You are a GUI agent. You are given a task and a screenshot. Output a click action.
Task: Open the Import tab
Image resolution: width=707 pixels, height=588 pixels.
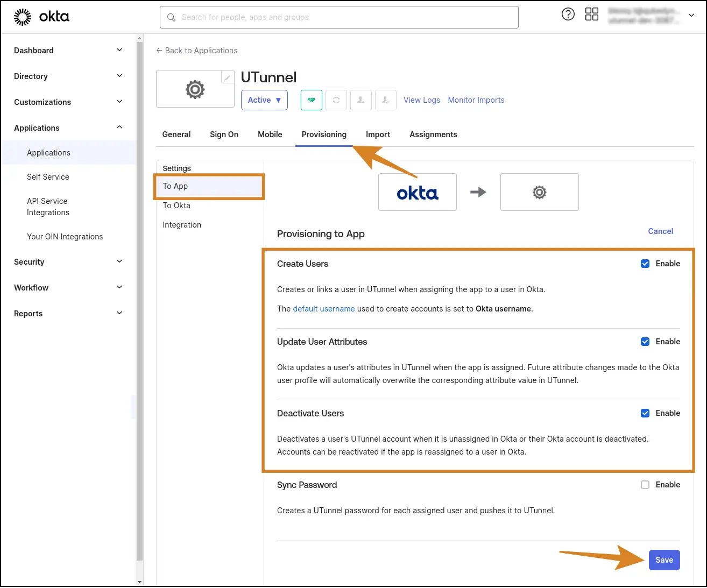pyautogui.click(x=378, y=134)
